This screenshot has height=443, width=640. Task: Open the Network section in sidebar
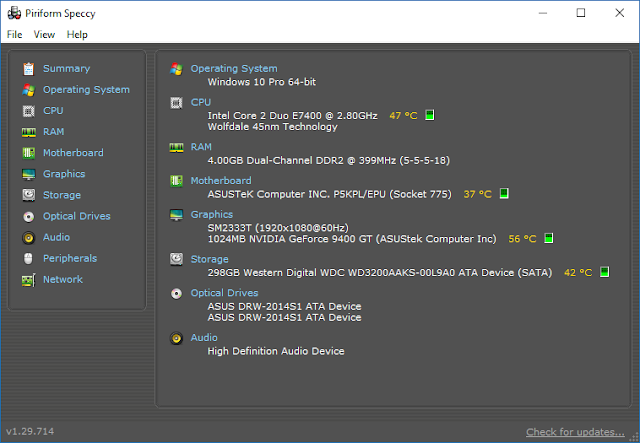point(63,279)
